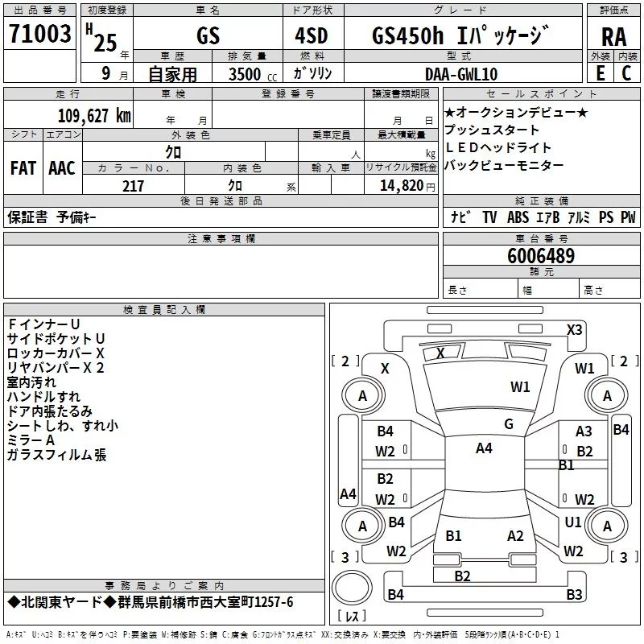This screenshot has height=644, width=644.
Task: Select A4 mark on roof
Action: click(x=484, y=448)
